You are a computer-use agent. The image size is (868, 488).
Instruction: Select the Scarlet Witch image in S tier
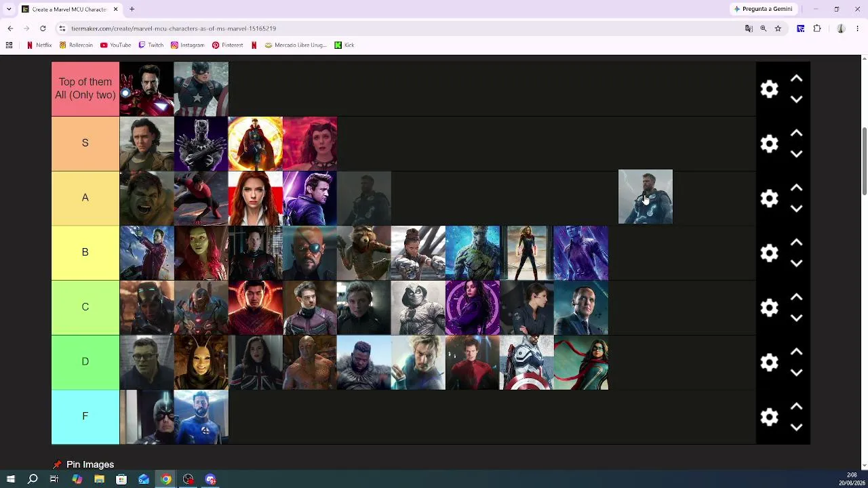310,144
